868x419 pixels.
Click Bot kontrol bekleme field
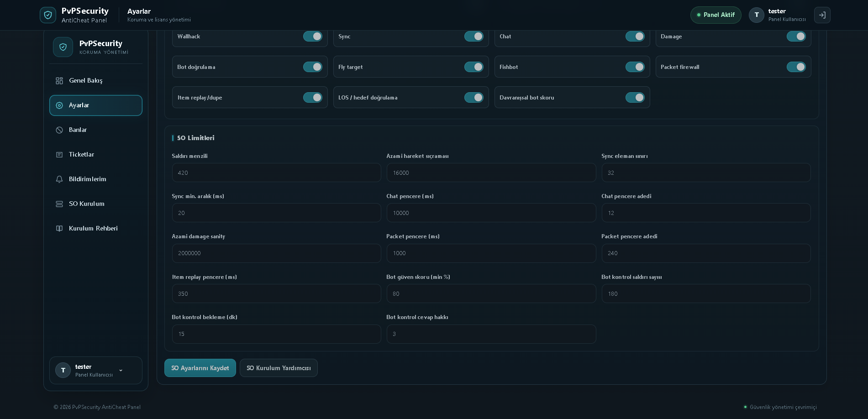[276, 334]
